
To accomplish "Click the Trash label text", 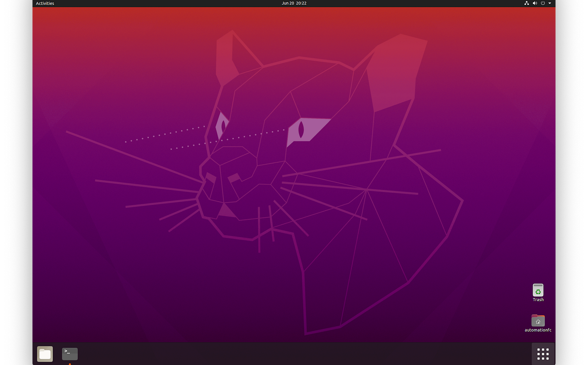I will [538, 300].
